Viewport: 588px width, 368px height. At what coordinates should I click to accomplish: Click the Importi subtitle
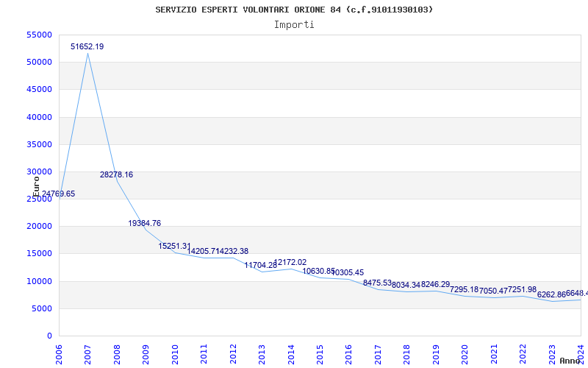(294, 25)
